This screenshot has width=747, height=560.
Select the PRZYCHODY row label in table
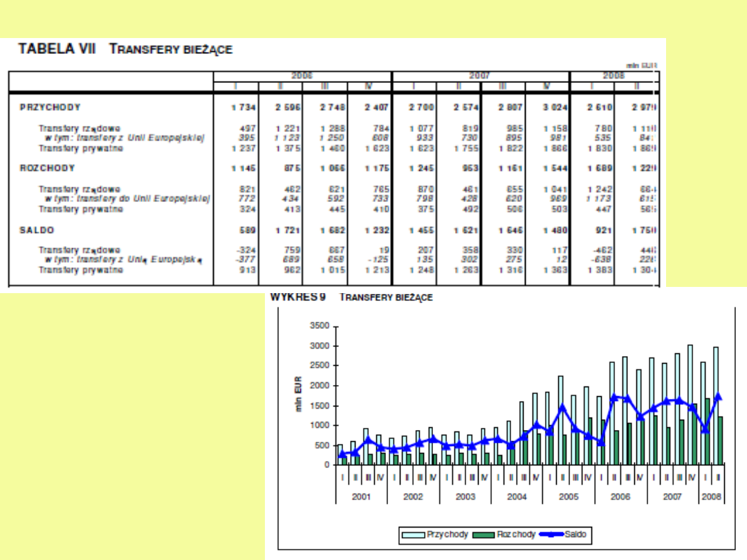(50, 107)
